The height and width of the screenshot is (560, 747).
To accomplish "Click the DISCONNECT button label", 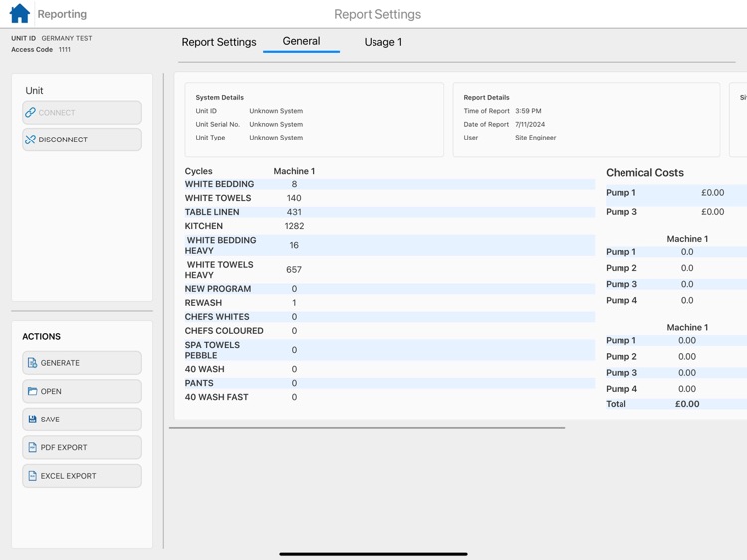I will (x=63, y=140).
